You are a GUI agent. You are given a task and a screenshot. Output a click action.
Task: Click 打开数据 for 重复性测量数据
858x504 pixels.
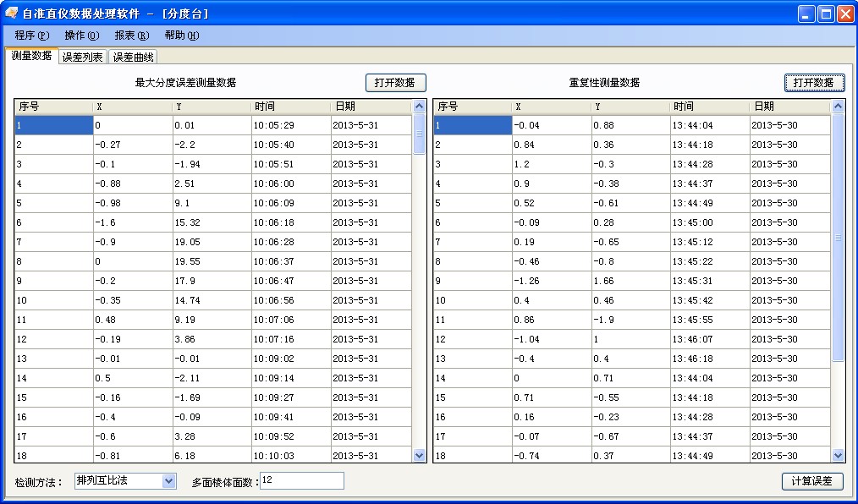813,82
